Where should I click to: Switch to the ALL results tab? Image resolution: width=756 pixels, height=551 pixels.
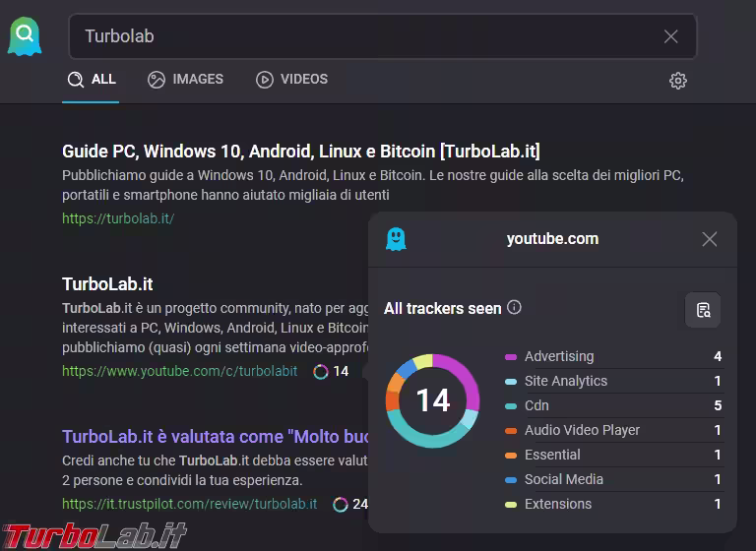(92, 79)
